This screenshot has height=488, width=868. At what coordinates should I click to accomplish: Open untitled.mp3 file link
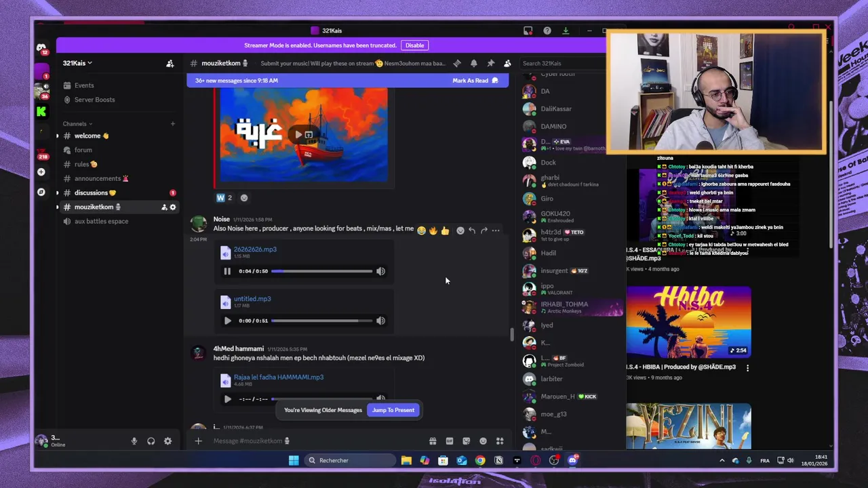252,299
